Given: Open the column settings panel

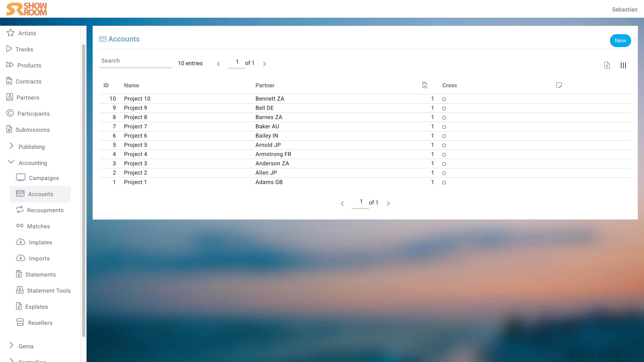Looking at the screenshot, I should 623,65.
